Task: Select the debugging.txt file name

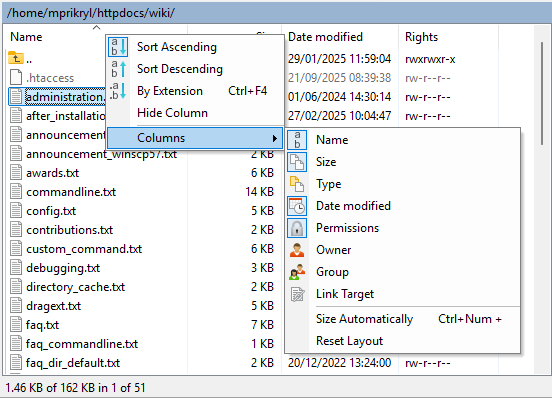Action: coord(63,268)
